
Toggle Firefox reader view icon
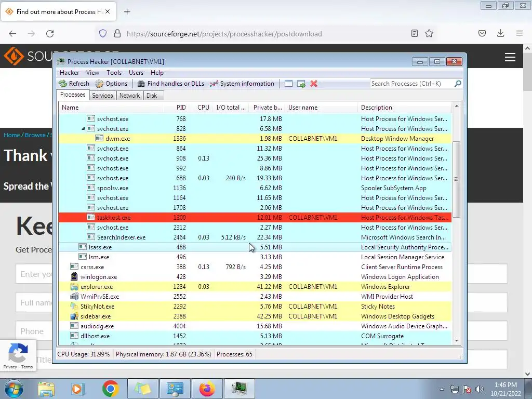click(414, 33)
